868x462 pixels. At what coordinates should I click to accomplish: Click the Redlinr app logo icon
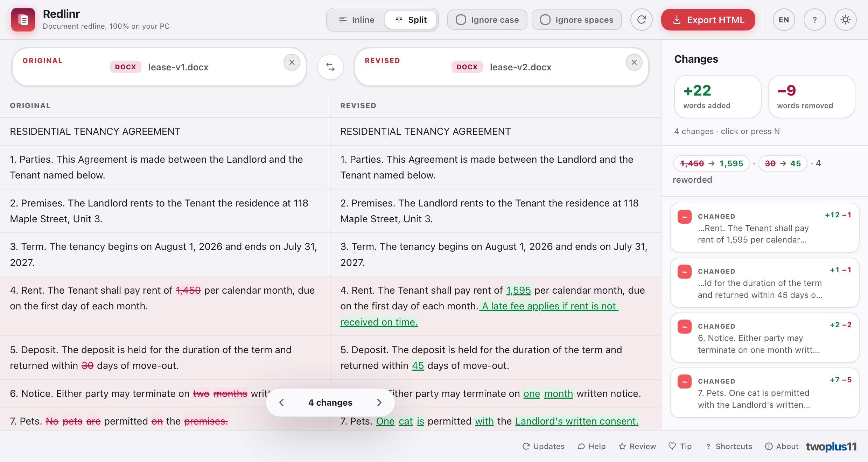pos(23,20)
